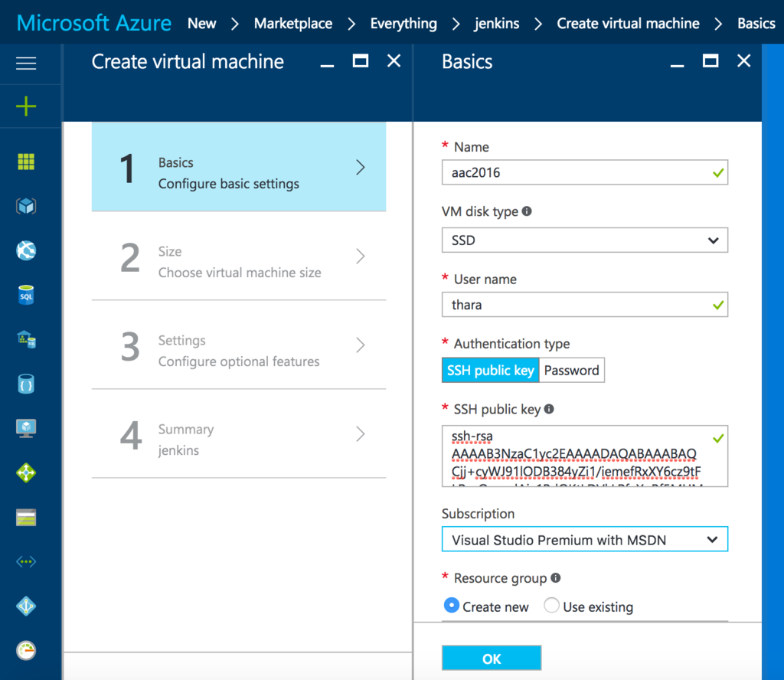Click Basics breadcrumb in top bar
Image resolution: width=784 pixels, height=680 pixels.
(756, 23)
